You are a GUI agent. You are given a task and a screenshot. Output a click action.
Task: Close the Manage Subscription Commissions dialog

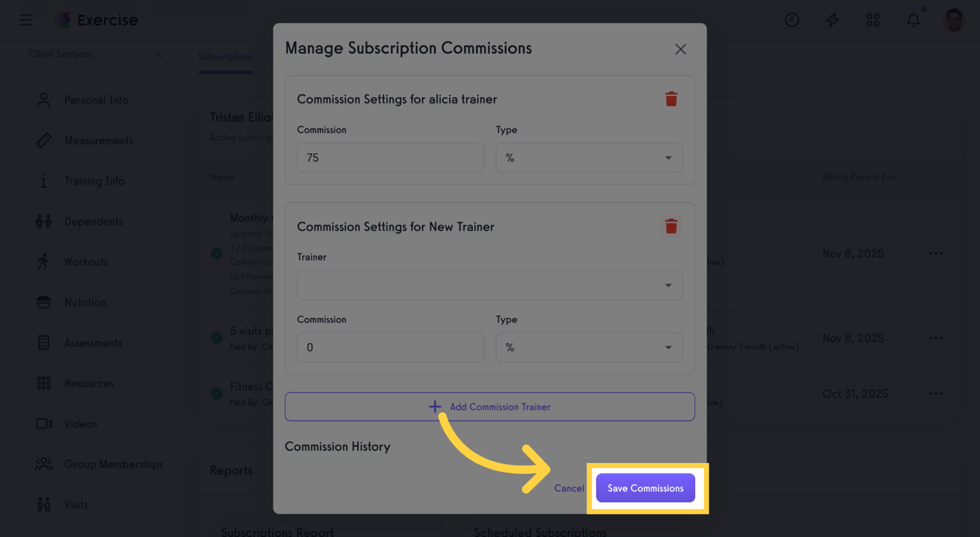tap(680, 49)
